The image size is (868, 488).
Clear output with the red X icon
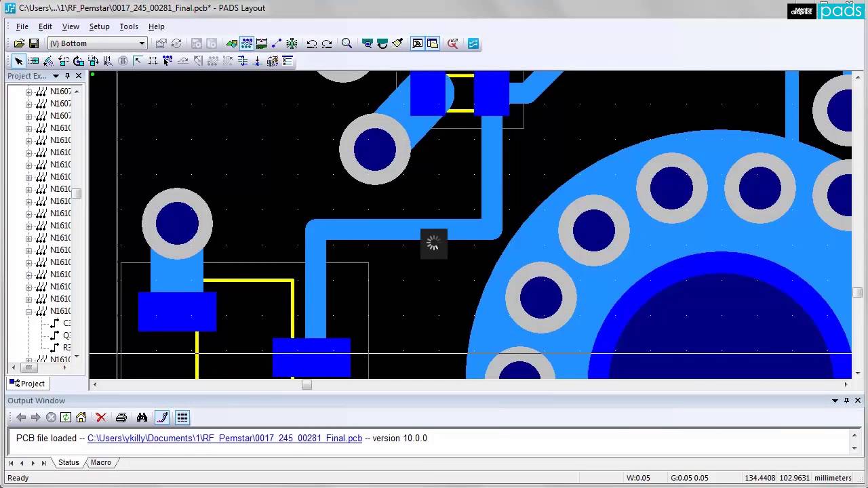tap(101, 418)
